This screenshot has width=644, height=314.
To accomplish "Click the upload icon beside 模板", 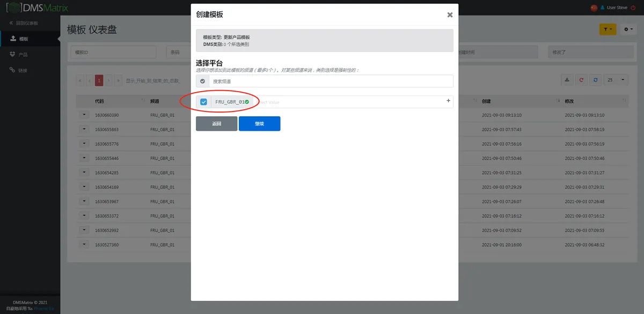I will click(x=13, y=39).
